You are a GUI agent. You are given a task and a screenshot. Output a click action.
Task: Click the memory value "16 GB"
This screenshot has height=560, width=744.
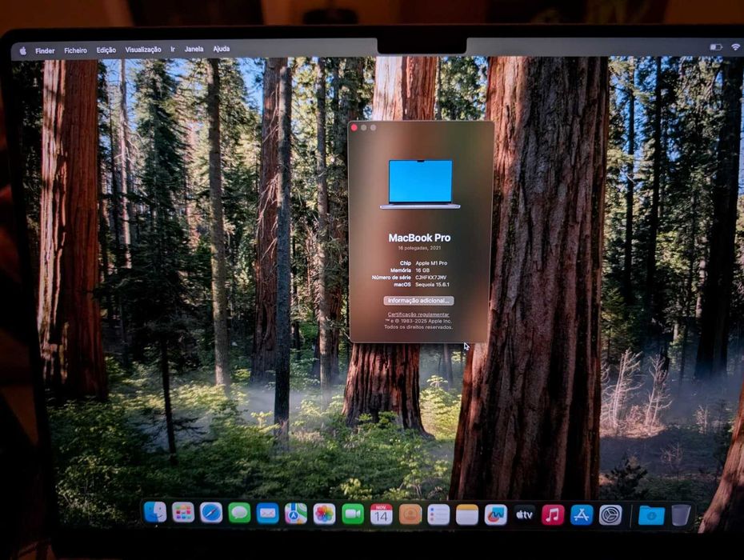click(422, 270)
